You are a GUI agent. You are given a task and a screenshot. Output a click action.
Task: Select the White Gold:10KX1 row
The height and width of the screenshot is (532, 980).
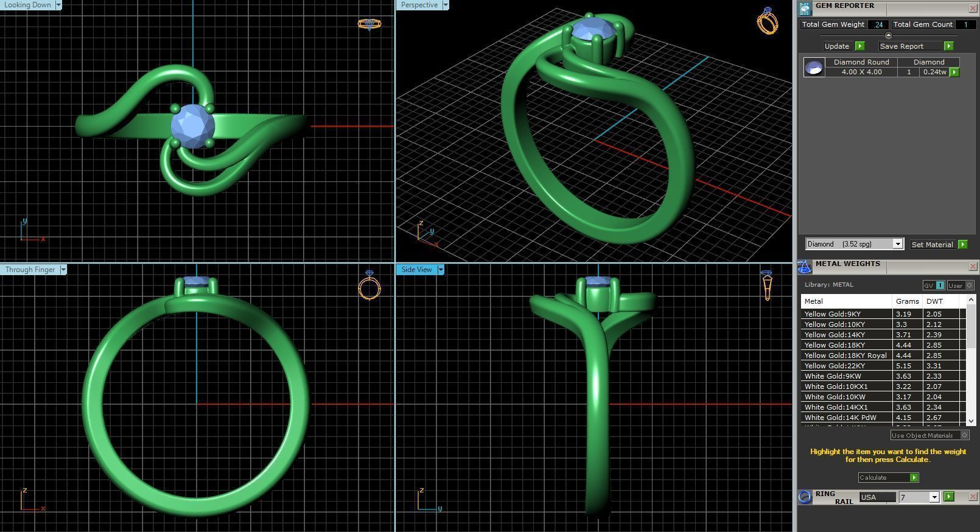pos(883,387)
